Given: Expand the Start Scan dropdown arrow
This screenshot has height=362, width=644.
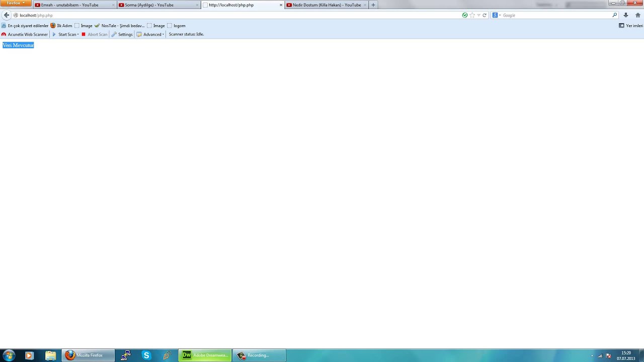Looking at the screenshot, I should [78, 34].
